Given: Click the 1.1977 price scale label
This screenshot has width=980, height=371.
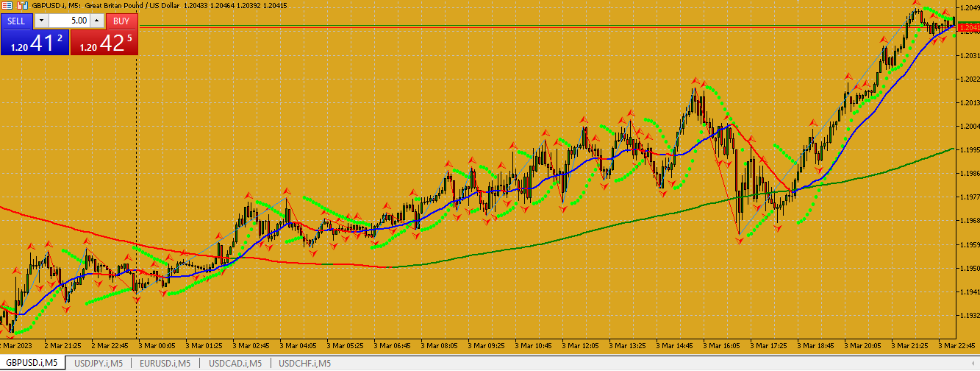Looking at the screenshot, I should [x=969, y=197].
